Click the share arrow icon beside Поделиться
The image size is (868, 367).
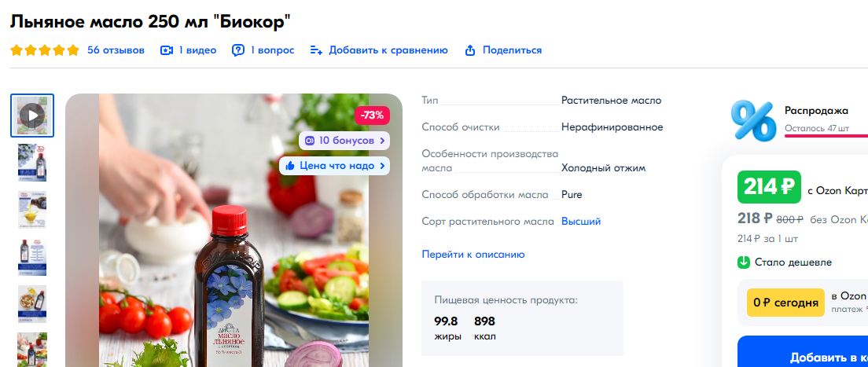470,50
